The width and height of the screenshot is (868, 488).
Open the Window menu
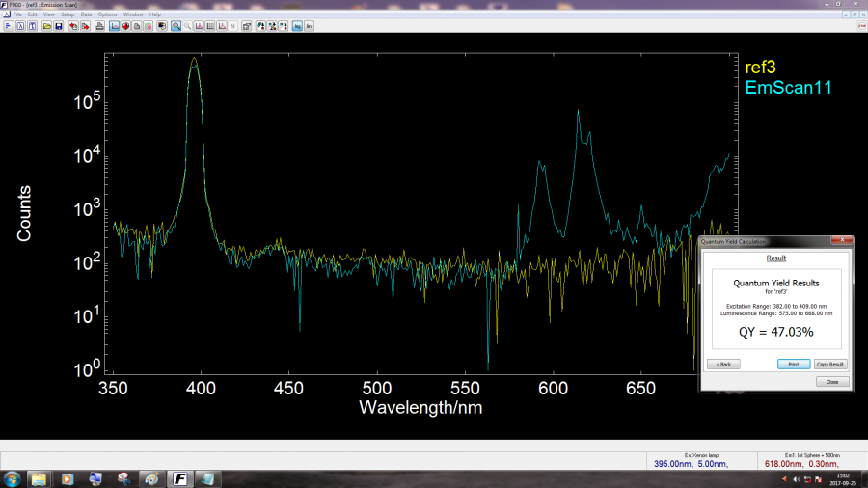133,14
